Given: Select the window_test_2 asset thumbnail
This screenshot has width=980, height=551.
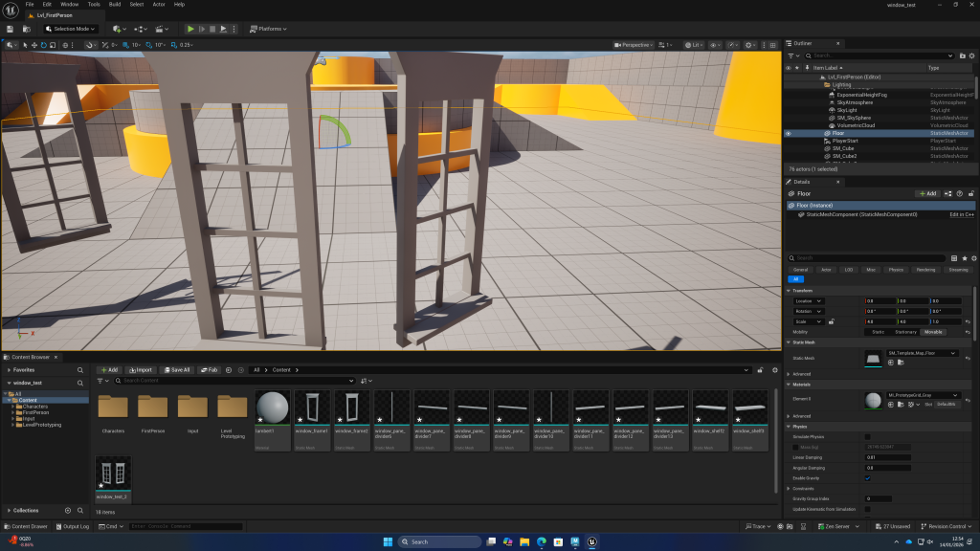Looking at the screenshot, I should point(112,475).
